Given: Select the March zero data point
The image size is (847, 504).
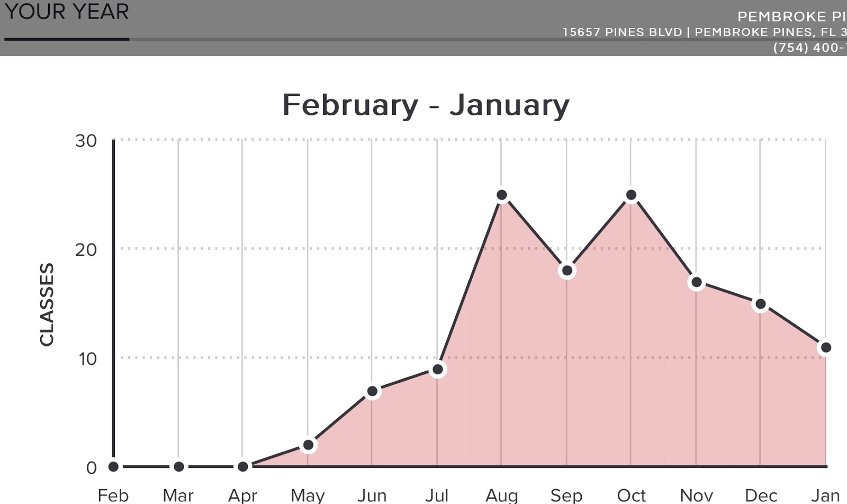Looking at the screenshot, I should tap(179, 467).
